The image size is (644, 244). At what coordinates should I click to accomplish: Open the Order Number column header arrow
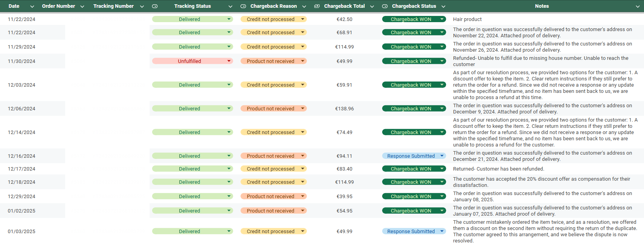pyautogui.click(x=82, y=6)
